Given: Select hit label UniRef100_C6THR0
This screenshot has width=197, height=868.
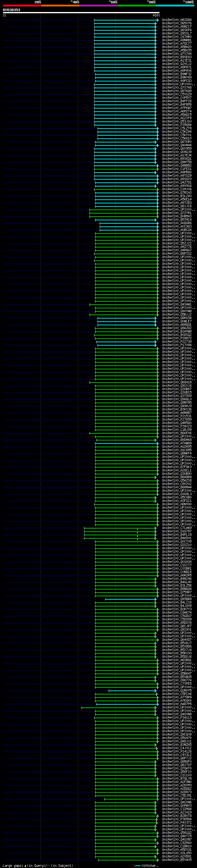Looking at the screenshot, I should (x=177, y=37).
